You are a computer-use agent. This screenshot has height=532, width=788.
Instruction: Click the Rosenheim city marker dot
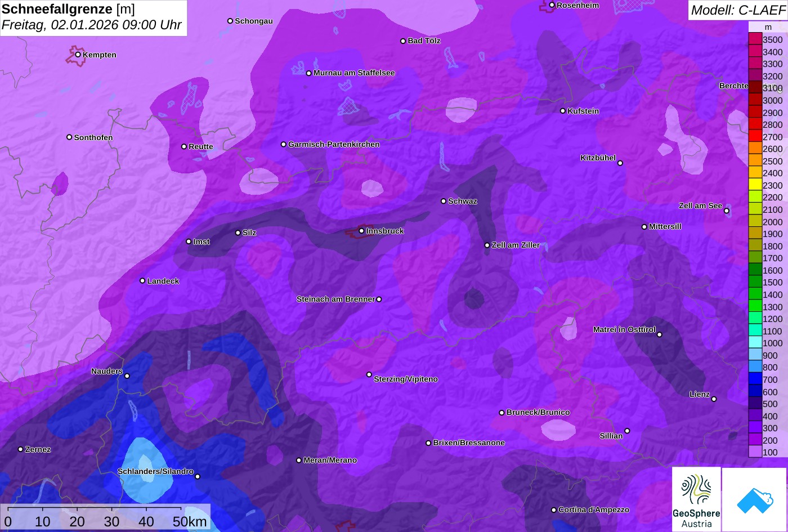[552, 5]
